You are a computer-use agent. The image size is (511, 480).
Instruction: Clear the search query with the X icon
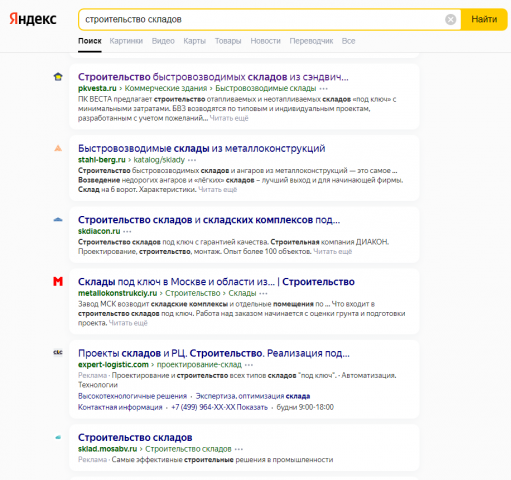450,19
